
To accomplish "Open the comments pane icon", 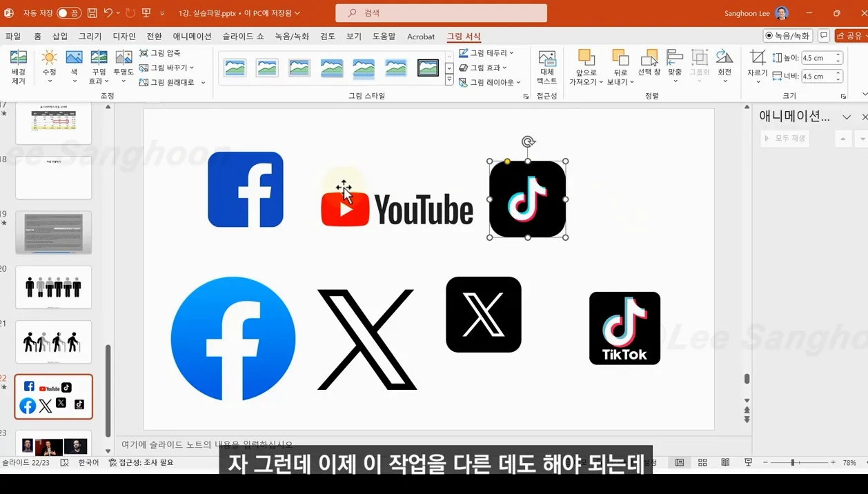I will click(x=824, y=36).
